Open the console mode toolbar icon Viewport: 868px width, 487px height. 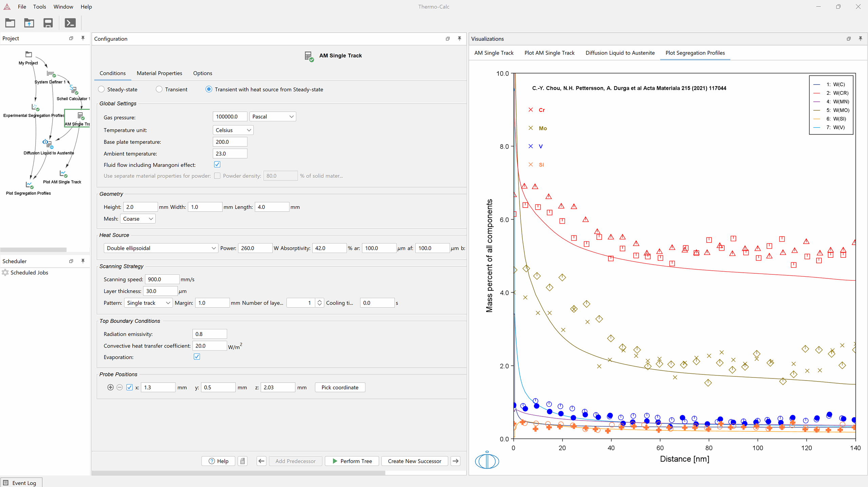(70, 23)
